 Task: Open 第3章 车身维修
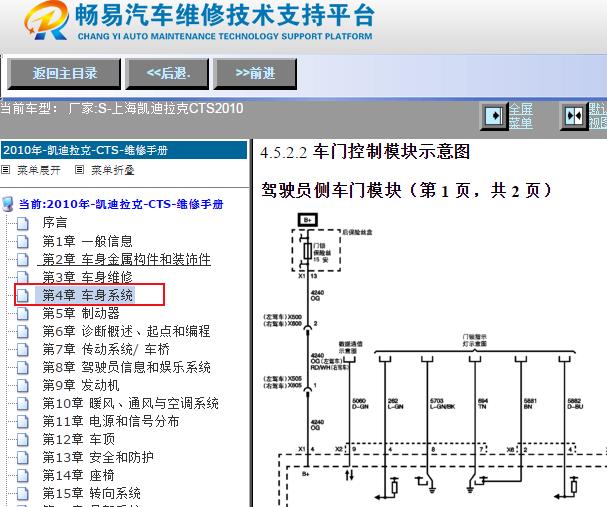pyautogui.click(x=87, y=277)
